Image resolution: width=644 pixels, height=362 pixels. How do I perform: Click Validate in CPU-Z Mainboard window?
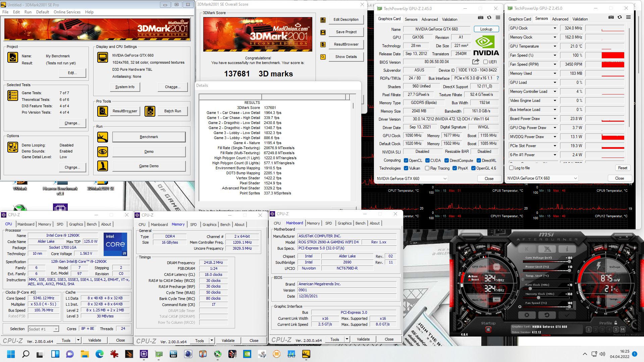click(363, 340)
